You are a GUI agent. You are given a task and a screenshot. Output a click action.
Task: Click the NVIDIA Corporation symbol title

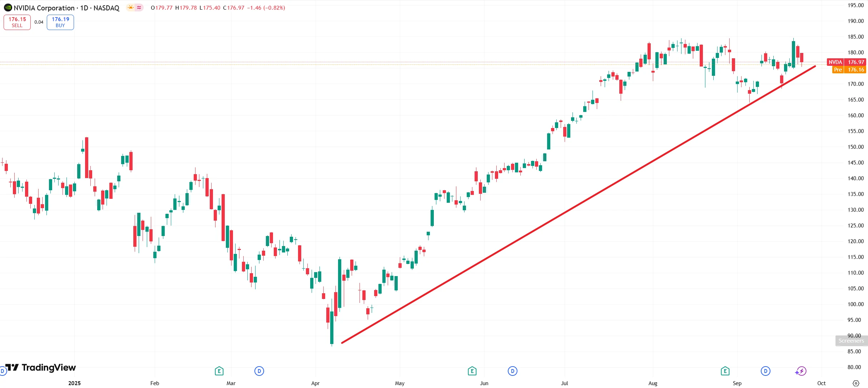[x=44, y=8]
